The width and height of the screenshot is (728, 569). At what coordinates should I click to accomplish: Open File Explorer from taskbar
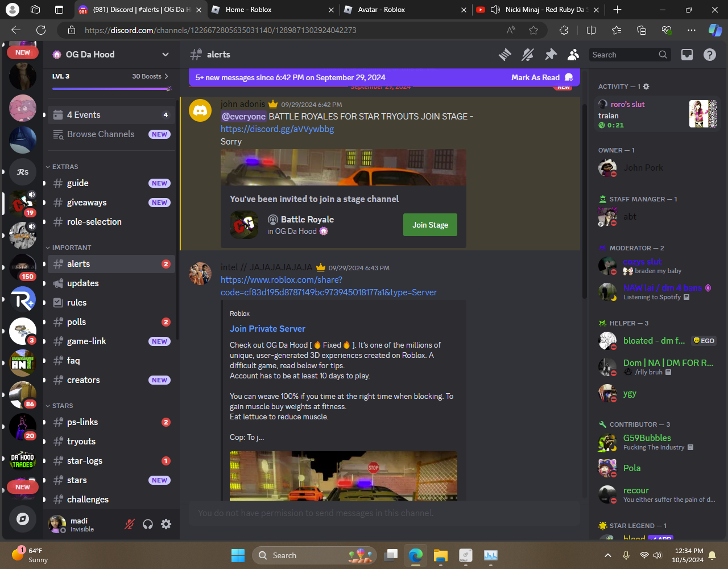coord(441,555)
